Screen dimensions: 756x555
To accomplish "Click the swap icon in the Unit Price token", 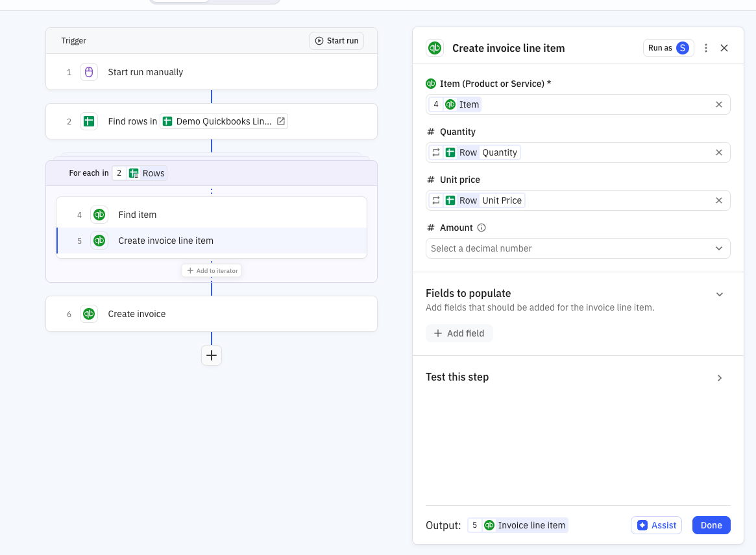I will tap(435, 200).
